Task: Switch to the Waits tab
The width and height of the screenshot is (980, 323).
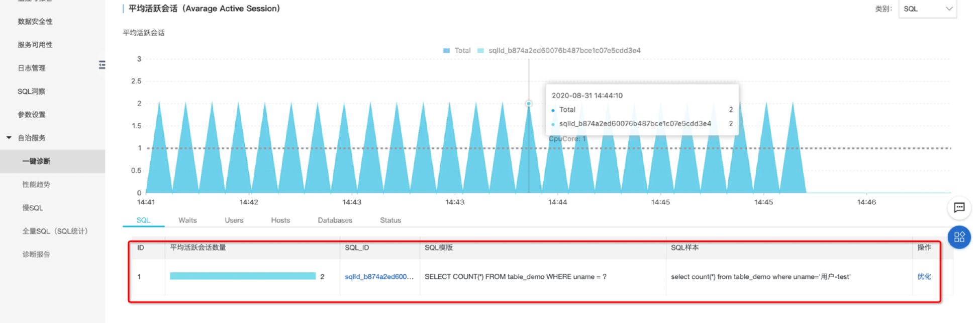Action: pyautogui.click(x=187, y=220)
